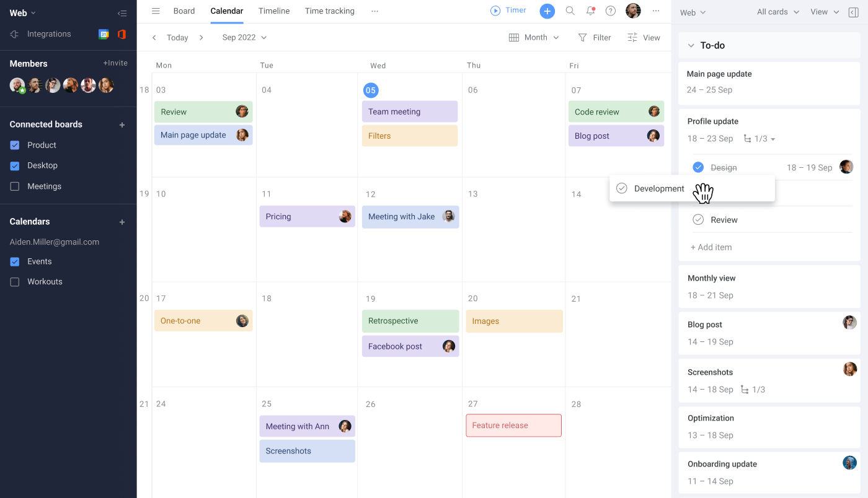
Task: Uncheck the Product board
Action: (15, 145)
